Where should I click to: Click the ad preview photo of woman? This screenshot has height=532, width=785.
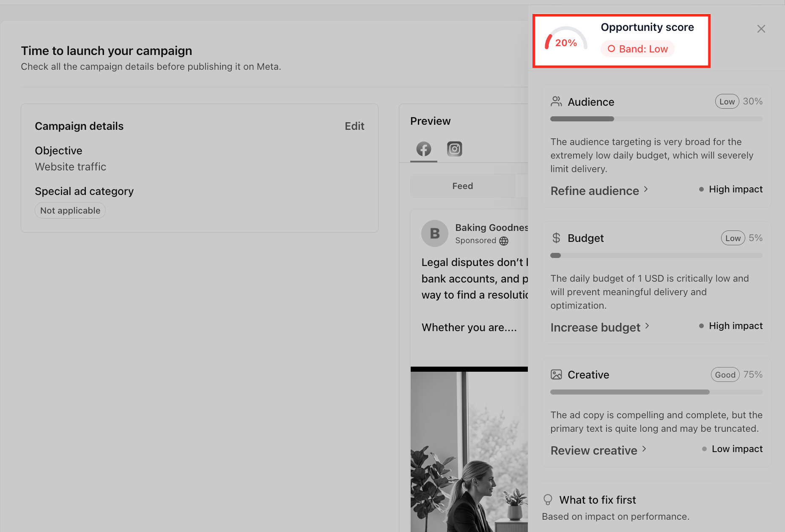(469, 452)
